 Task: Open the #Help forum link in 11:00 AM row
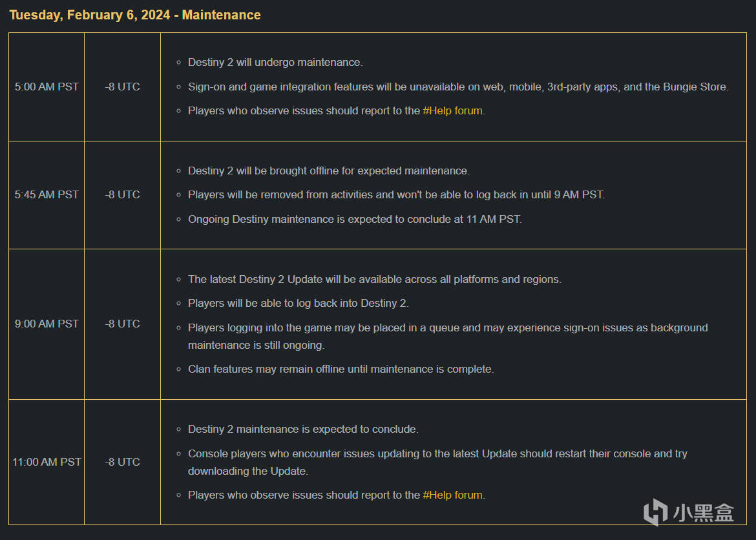(x=453, y=495)
